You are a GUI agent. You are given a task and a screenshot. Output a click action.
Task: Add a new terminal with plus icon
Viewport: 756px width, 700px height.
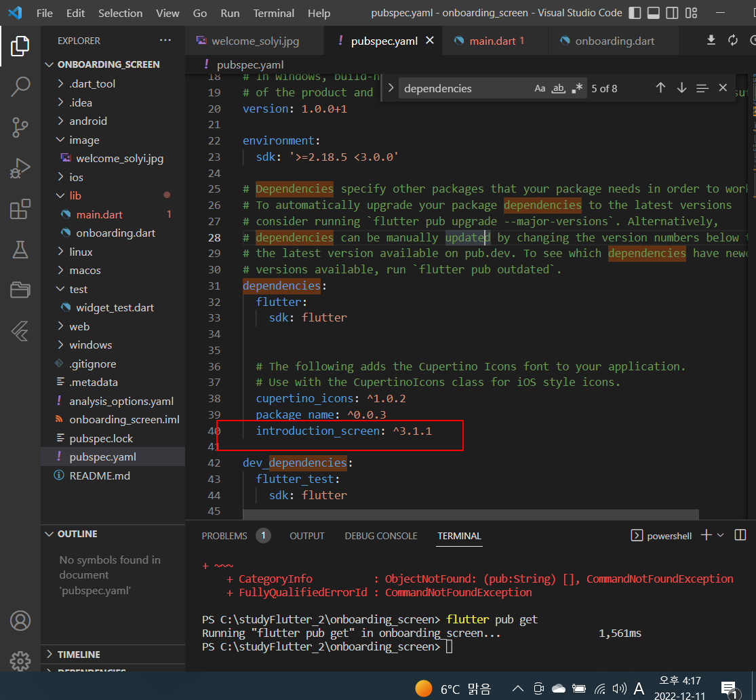[x=707, y=535]
